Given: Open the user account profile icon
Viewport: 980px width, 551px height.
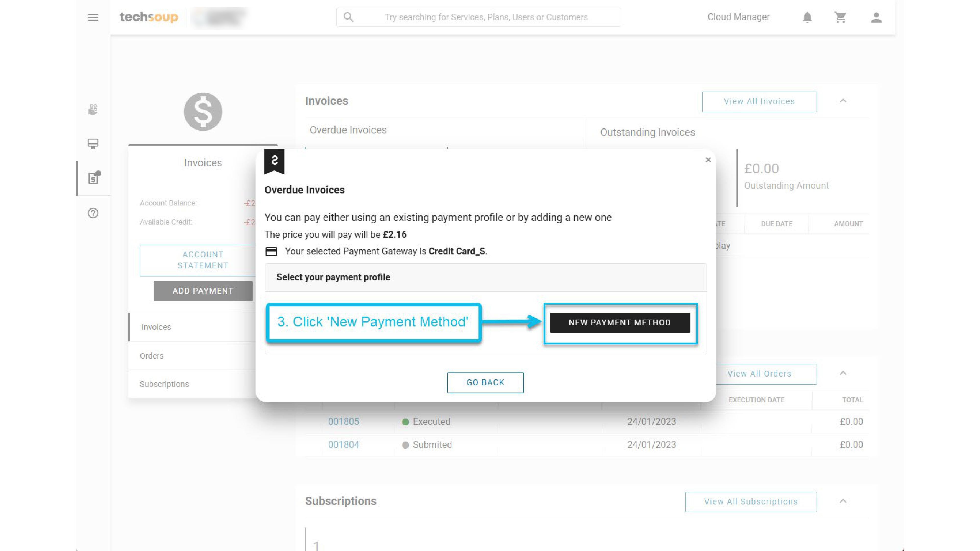Looking at the screenshot, I should [x=876, y=17].
